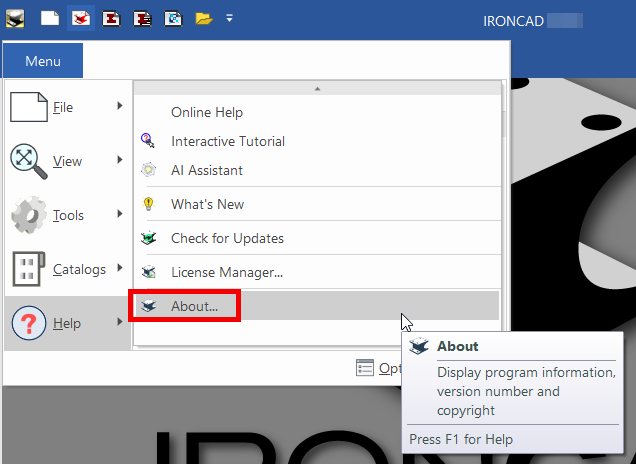The height and width of the screenshot is (464, 636).
Task: Open the View menu entry
Action: pos(67,161)
